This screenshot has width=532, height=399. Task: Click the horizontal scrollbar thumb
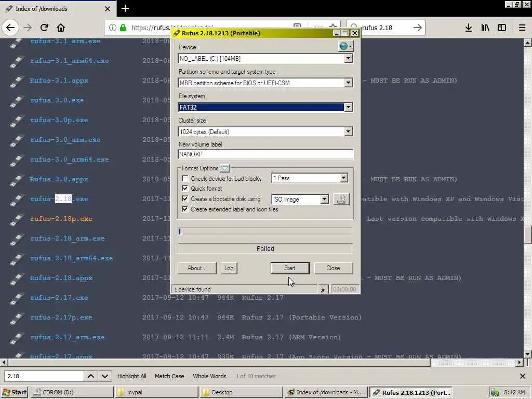[219, 362]
